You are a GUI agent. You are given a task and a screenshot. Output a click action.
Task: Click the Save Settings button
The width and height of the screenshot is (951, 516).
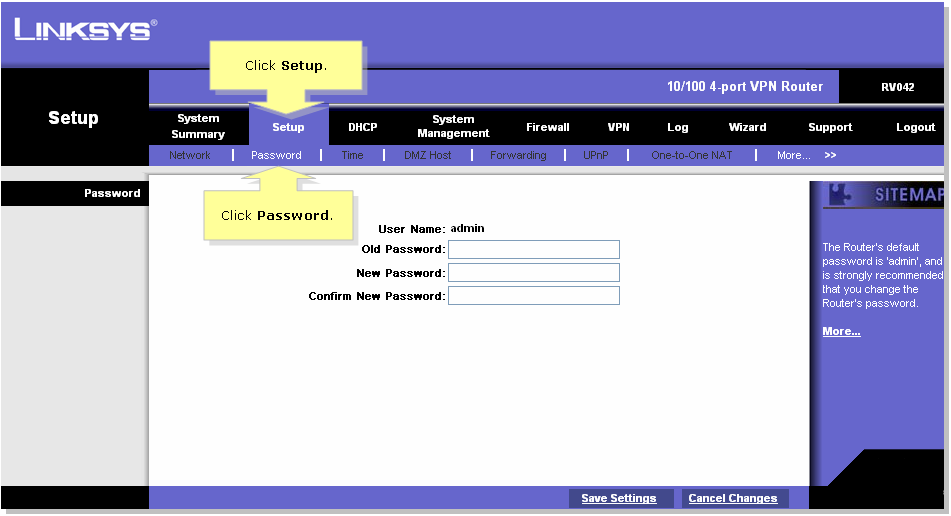pos(619,498)
